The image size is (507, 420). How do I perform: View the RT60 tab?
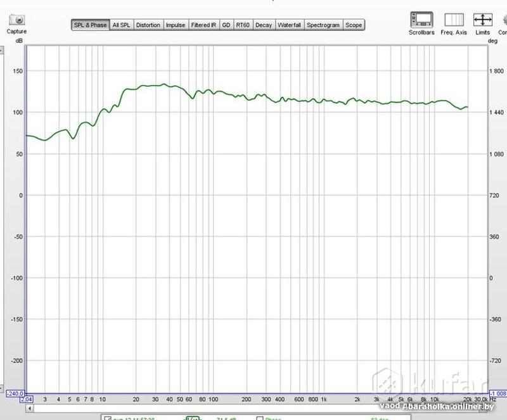pos(243,25)
